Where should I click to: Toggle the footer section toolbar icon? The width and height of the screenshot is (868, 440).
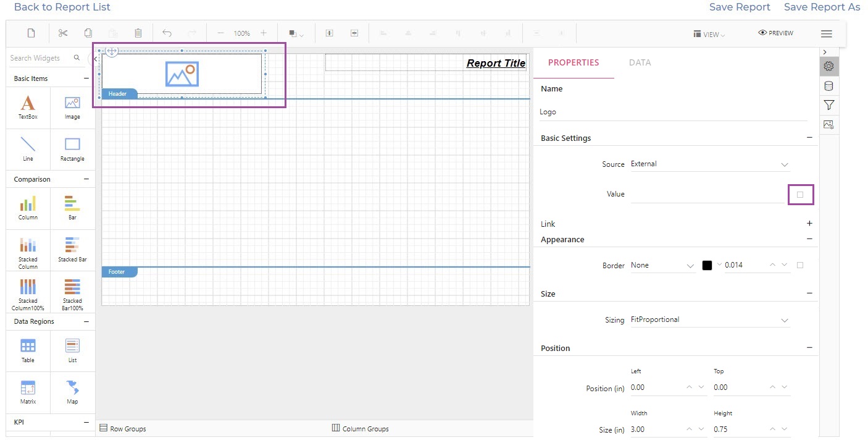coord(354,33)
